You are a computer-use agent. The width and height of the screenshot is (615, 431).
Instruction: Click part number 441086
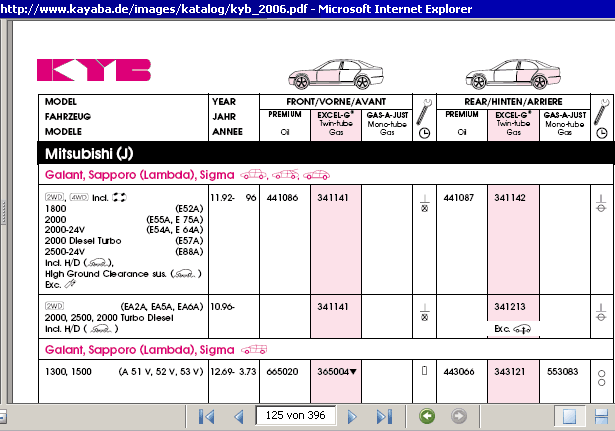tap(283, 198)
